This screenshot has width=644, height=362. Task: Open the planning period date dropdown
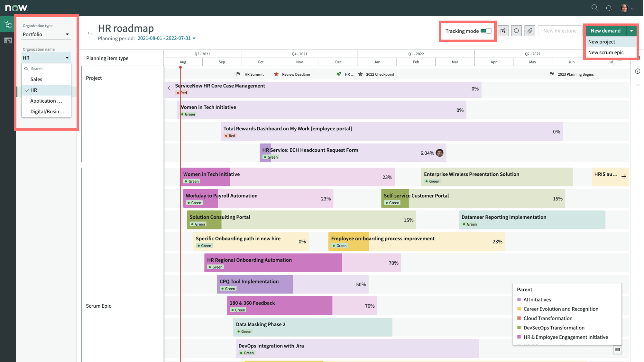(x=166, y=38)
